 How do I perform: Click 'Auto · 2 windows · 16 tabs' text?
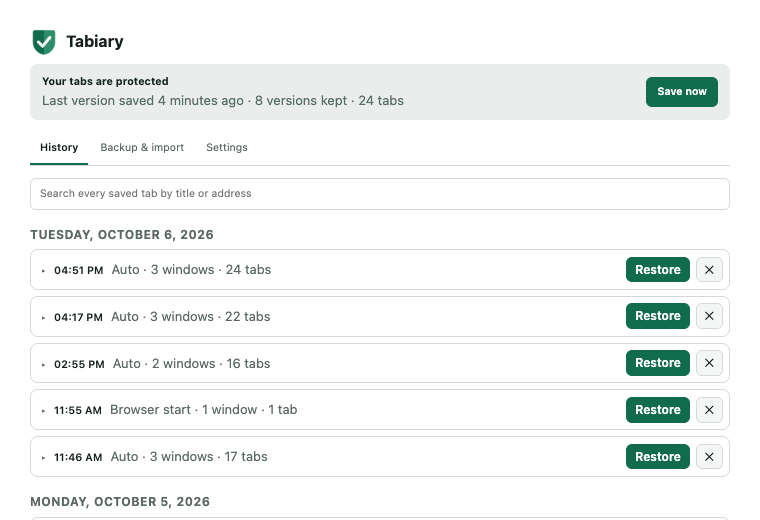click(191, 363)
